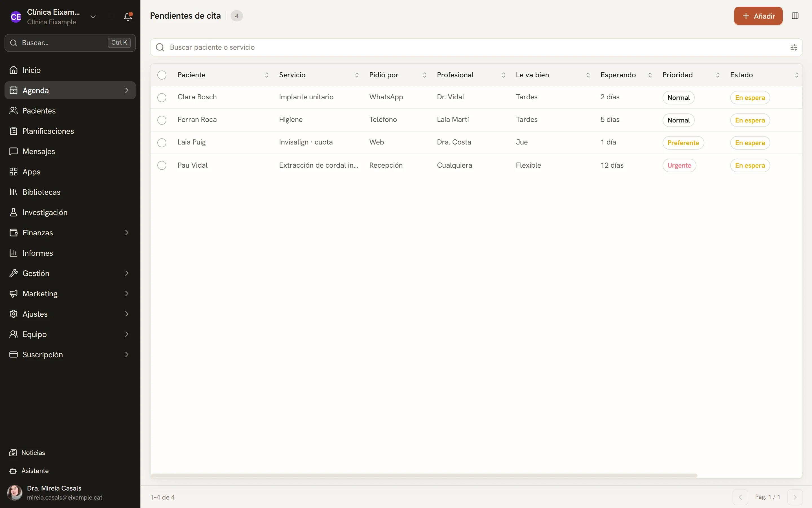Click the Noticias newspaper icon
This screenshot has height=508, width=812.
pyautogui.click(x=13, y=453)
